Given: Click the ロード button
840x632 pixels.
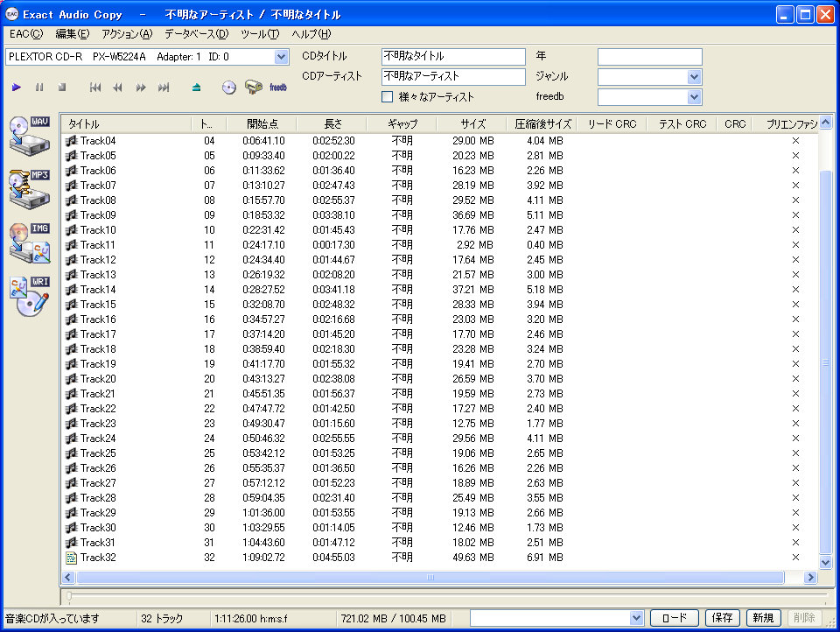Looking at the screenshot, I should pos(674,618).
